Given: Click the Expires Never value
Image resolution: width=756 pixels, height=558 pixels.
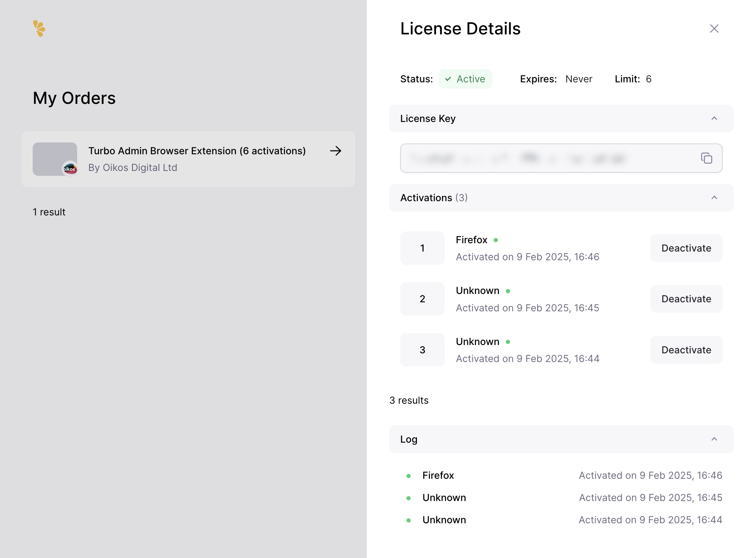Looking at the screenshot, I should 578,79.
